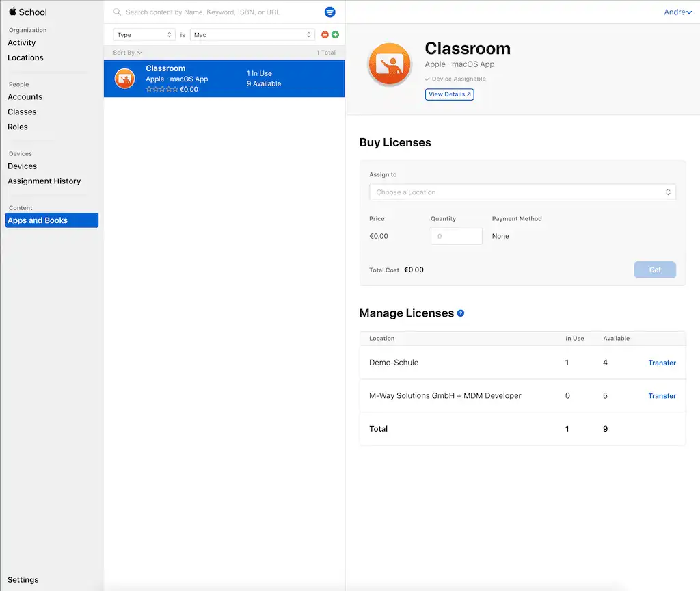This screenshot has height=591, width=700.
Task: Click the Demo-Schule location name
Action: tap(394, 363)
